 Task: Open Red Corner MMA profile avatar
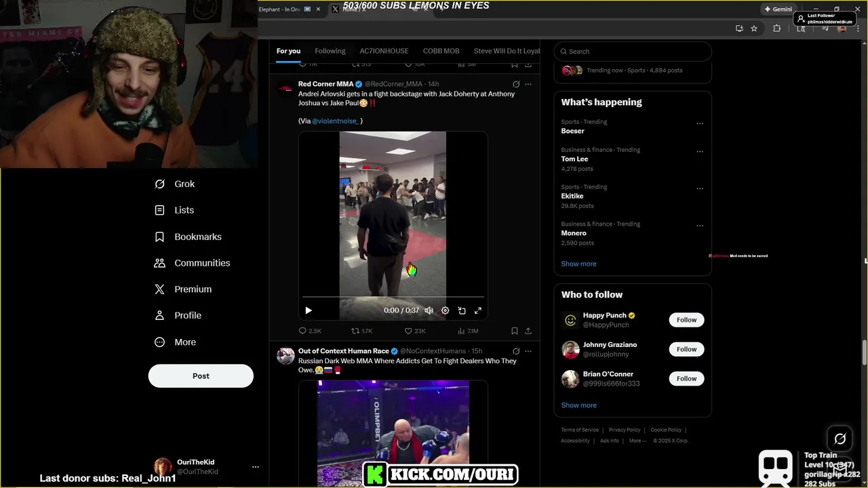tap(285, 89)
